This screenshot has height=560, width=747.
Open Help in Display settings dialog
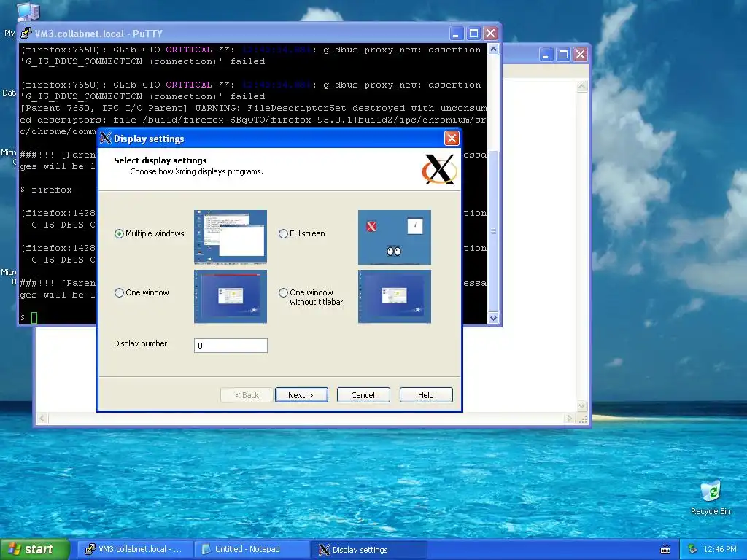coord(426,394)
